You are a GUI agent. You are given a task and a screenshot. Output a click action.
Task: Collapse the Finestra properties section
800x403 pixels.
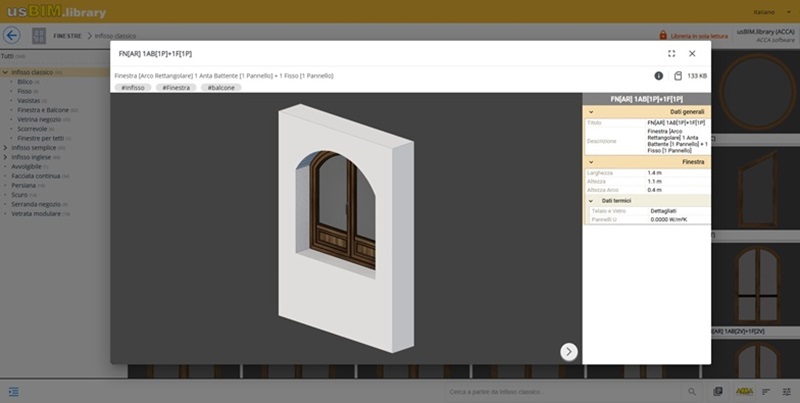click(x=591, y=162)
